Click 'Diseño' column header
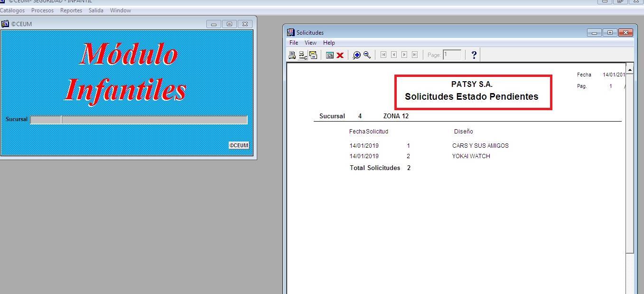The width and height of the screenshot is (644, 294). coord(463,132)
